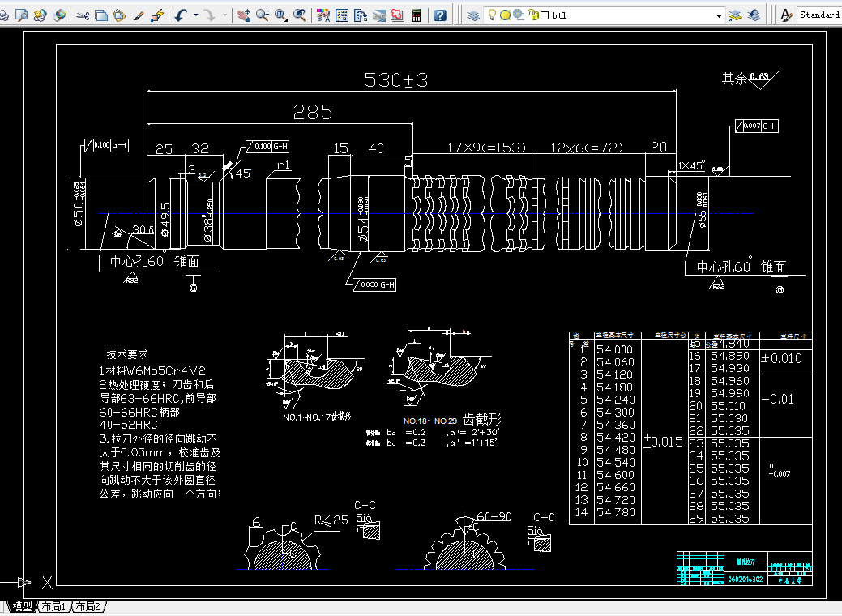Click the Undo icon

tap(180, 14)
